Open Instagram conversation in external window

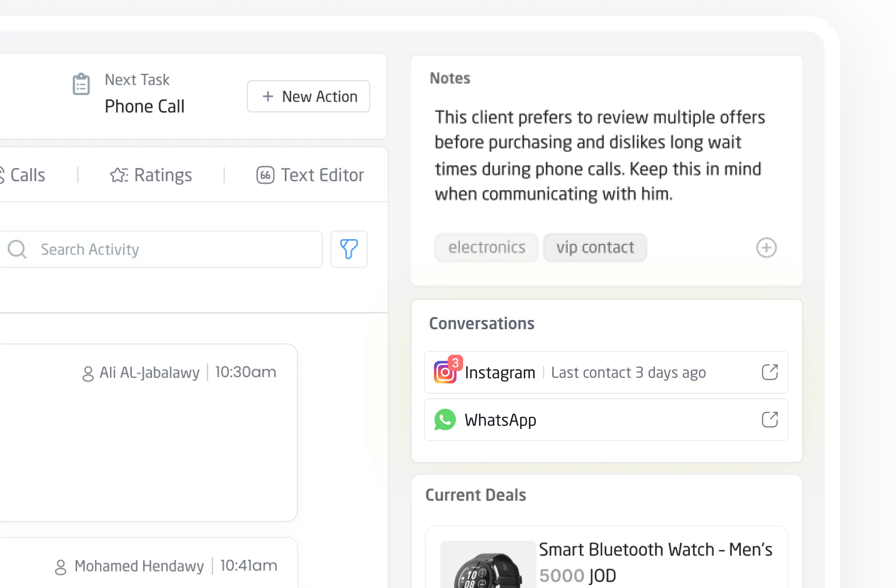(x=770, y=372)
